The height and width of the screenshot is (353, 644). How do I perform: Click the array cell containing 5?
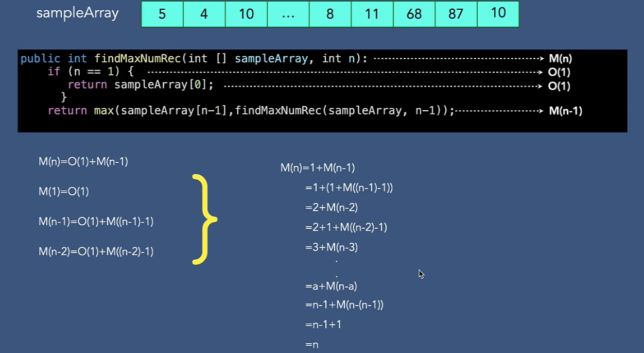pyautogui.click(x=162, y=14)
